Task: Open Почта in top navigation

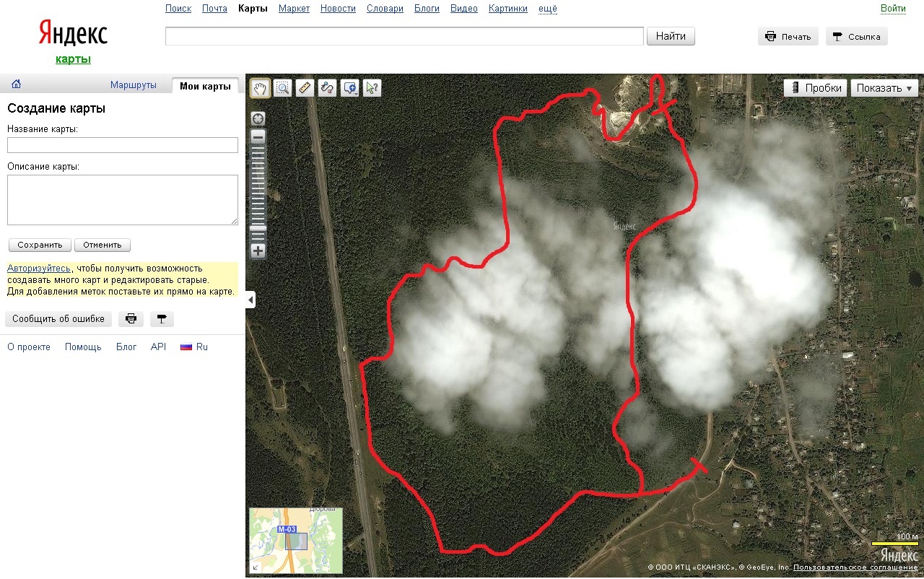Action: [215, 9]
